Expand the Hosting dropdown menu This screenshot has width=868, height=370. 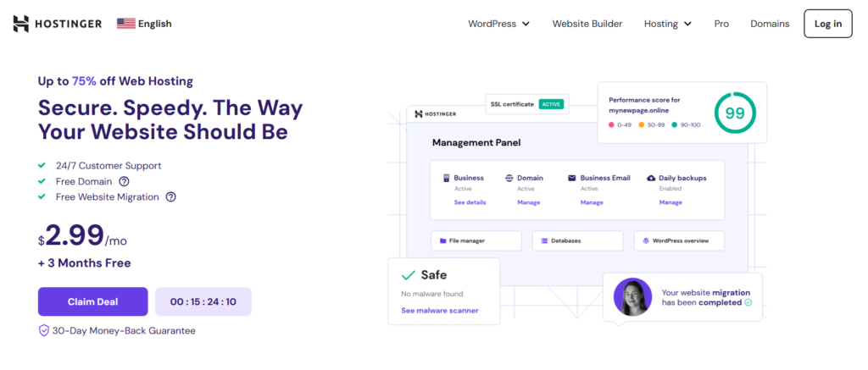pyautogui.click(x=667, y=24)
